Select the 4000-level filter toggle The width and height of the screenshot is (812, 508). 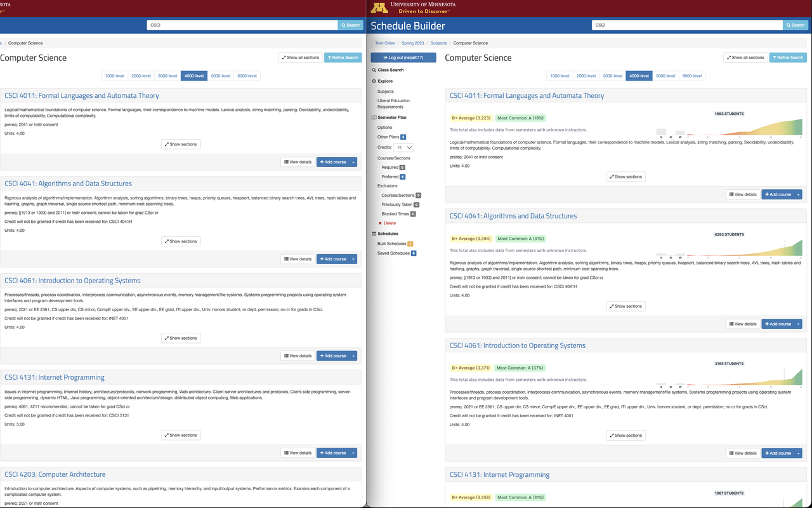point(639,76)
